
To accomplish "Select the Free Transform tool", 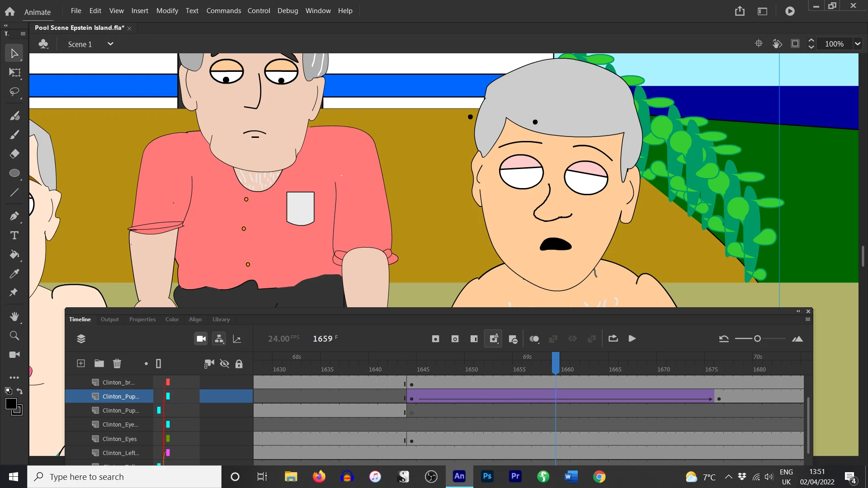I will [x=14, y=73].
